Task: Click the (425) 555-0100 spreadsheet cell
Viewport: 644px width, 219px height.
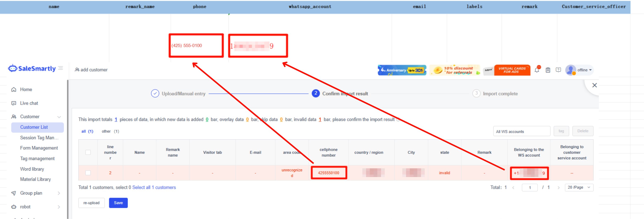Action: point(196,46)
